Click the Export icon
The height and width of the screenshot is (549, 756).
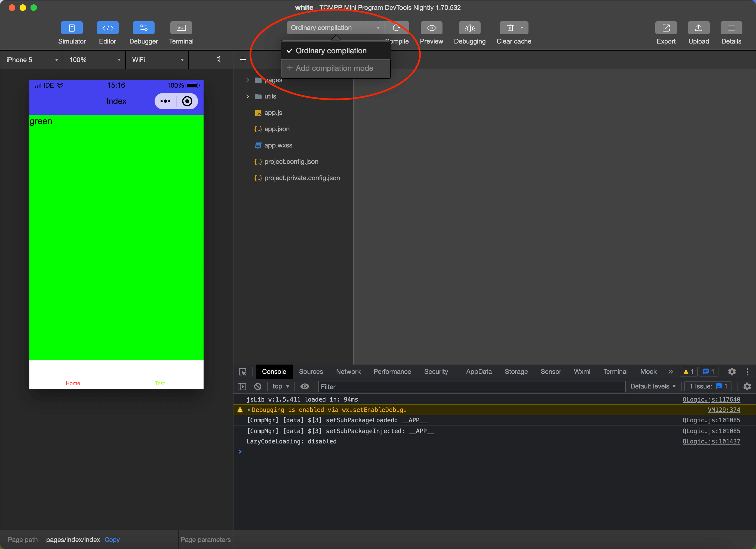[x=666, y=28]
